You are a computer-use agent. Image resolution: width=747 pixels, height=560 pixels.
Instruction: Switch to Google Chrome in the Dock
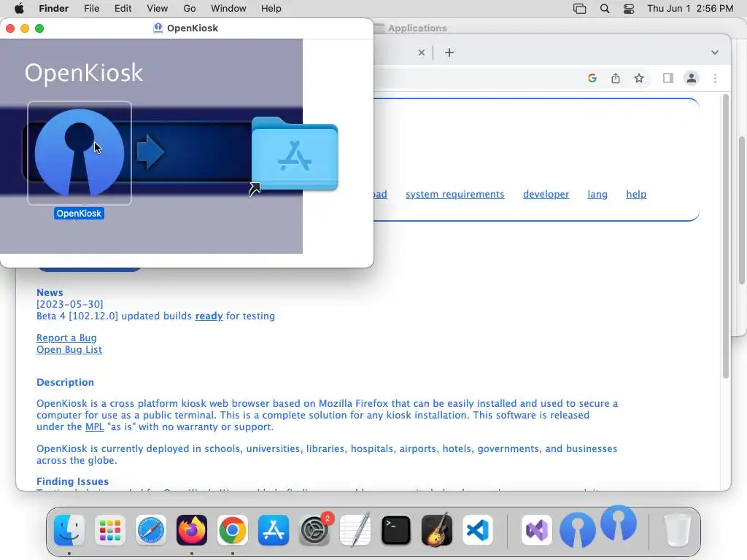(233, 530)
